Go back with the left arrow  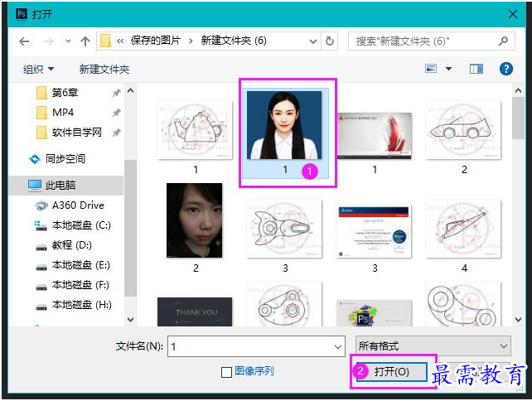[24, 41]
